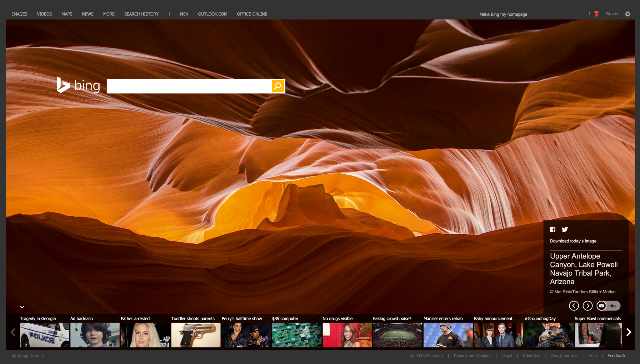This screenshot has width=640, height=364.
Task: Share image on Facebook icon
Action: [552, 229]
